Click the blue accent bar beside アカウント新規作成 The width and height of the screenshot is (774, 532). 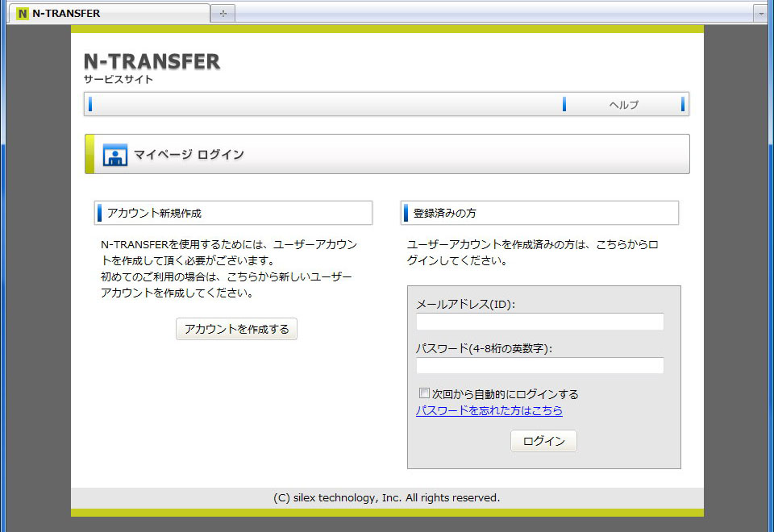98,212
